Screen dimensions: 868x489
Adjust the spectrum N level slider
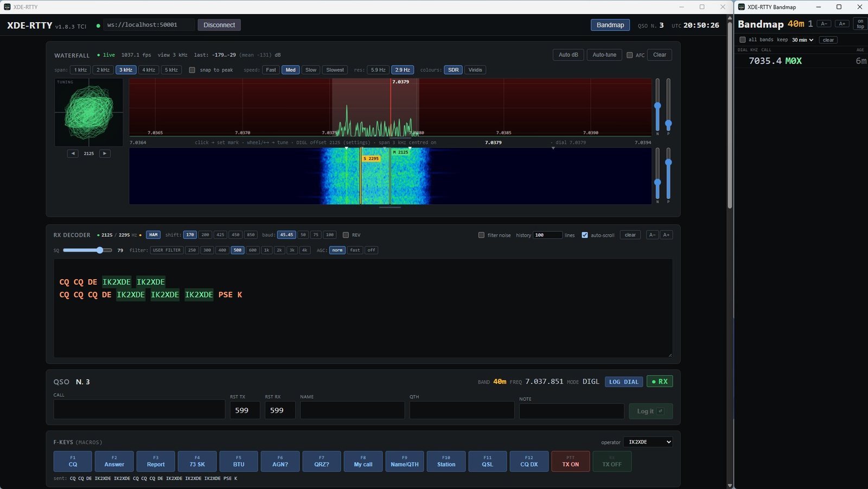pos(658,106)
